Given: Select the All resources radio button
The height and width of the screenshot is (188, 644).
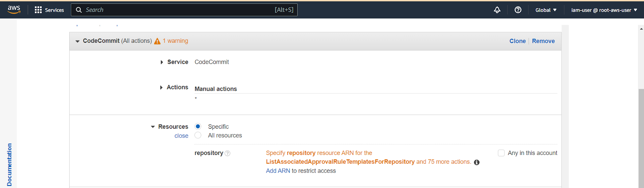Looking at the screenshot, I should click(198, 135).
